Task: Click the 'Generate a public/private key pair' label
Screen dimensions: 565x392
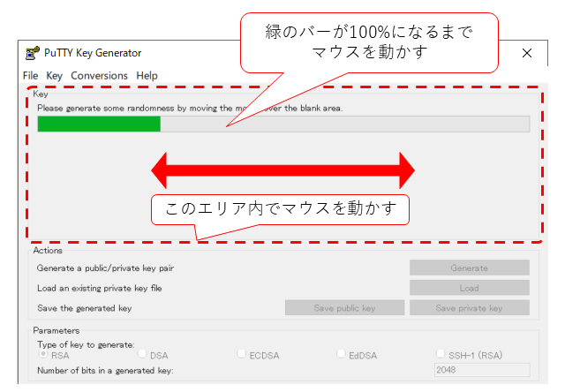Action: (x=105, y=268)
